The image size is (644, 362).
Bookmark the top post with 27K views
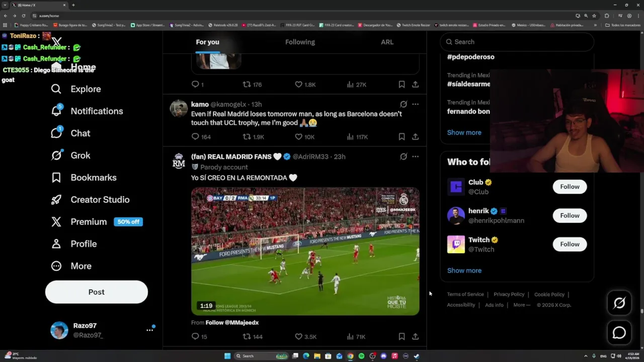click(401, 84)
